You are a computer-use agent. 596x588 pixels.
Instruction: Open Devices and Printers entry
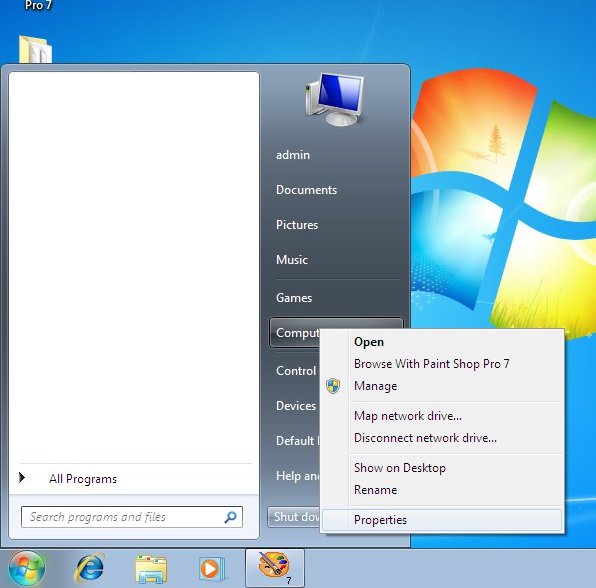click(296, 406)
